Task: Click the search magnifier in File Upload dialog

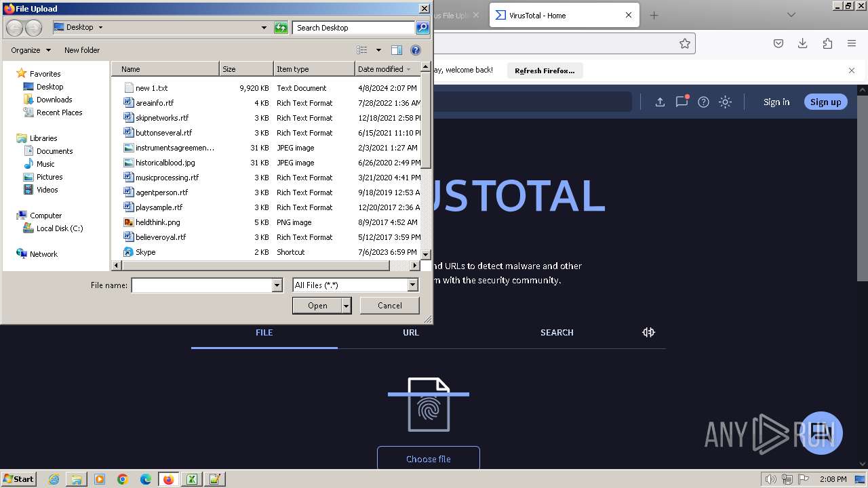Action: 422,28
